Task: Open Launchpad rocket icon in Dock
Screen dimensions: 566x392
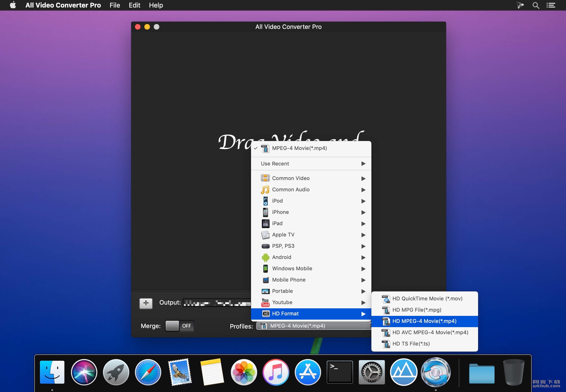Action: (116, 372)
